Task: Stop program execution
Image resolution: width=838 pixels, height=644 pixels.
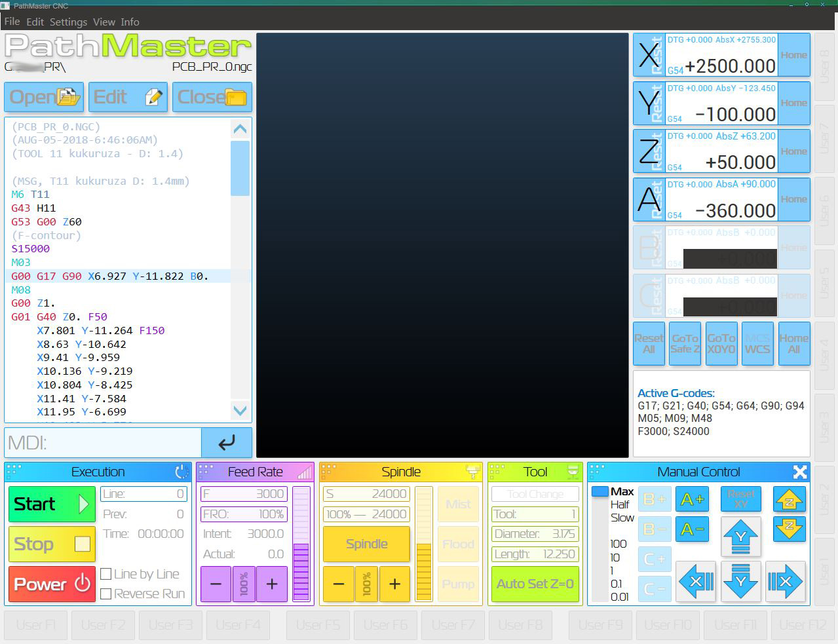Action: click(x=52, y=544)
